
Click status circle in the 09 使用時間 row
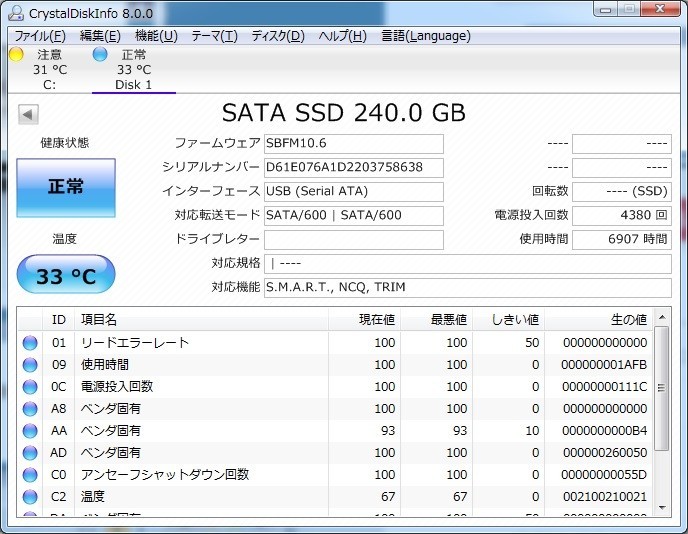point(30,365)
